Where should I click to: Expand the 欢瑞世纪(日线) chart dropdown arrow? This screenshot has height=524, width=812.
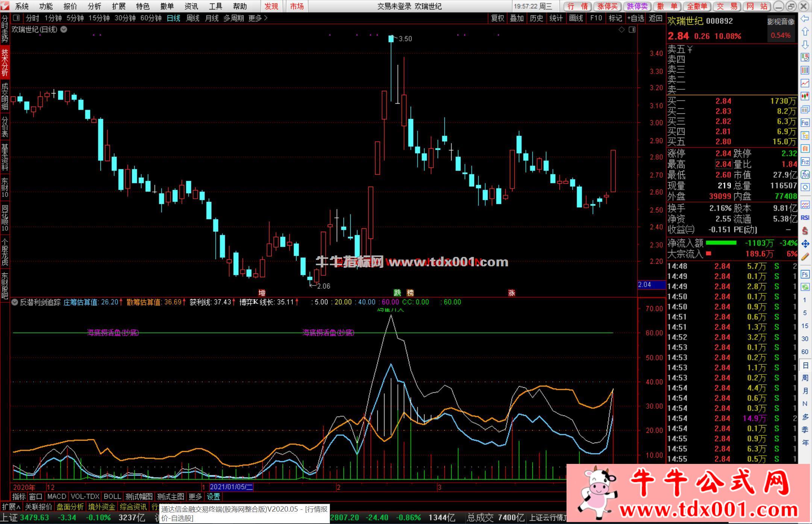click(64, 29)
